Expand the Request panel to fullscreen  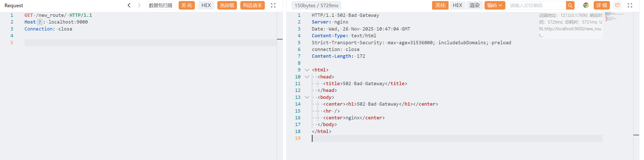pyautogui.click(x=273, y=5)
